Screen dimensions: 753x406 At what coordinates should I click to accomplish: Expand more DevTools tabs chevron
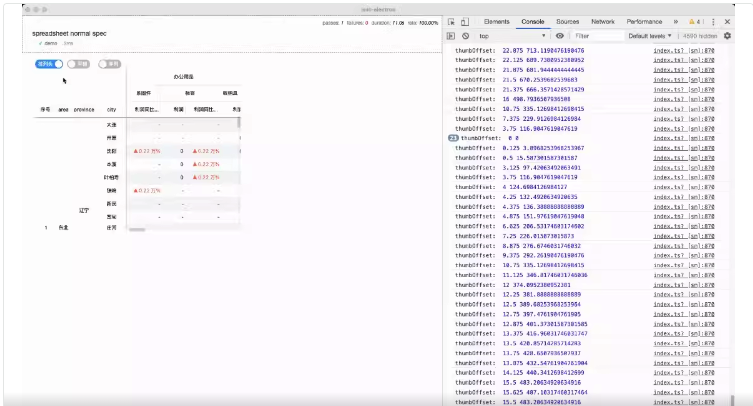(x=676, y=22)
